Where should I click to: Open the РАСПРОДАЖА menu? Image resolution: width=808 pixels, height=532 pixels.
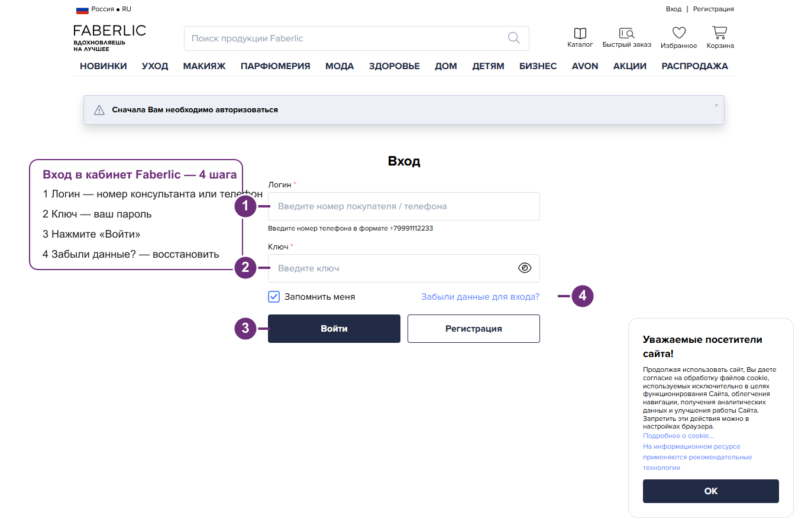pos(695,66)
